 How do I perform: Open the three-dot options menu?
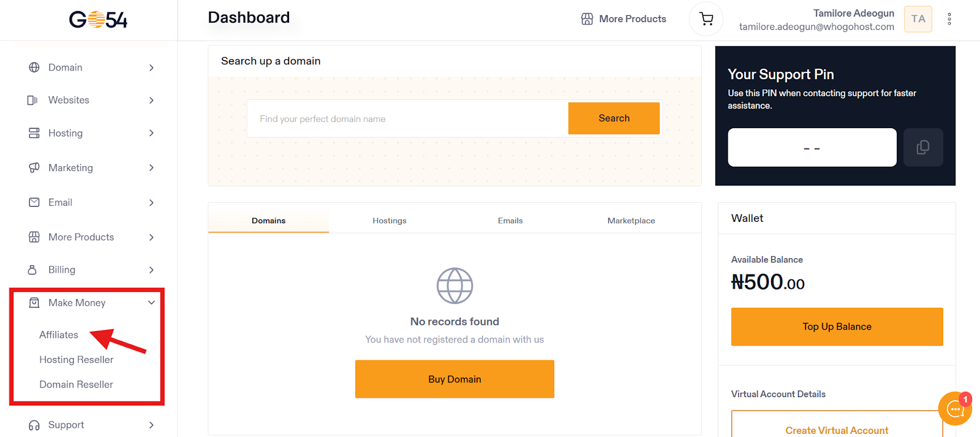pos(949,19)
